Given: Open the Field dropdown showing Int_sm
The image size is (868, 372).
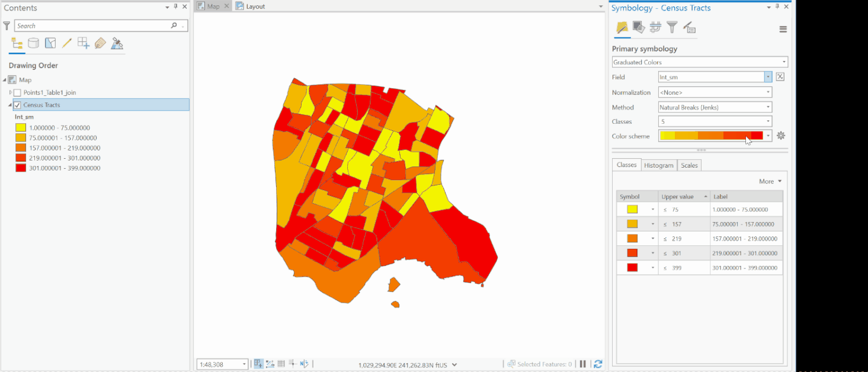Looking at the screenshot, I should pyautogui.click(x=768, y=77).
